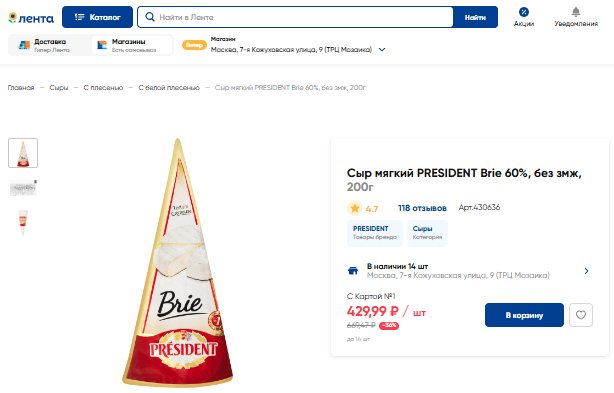Select the second product thumbnail

(23, 188)
